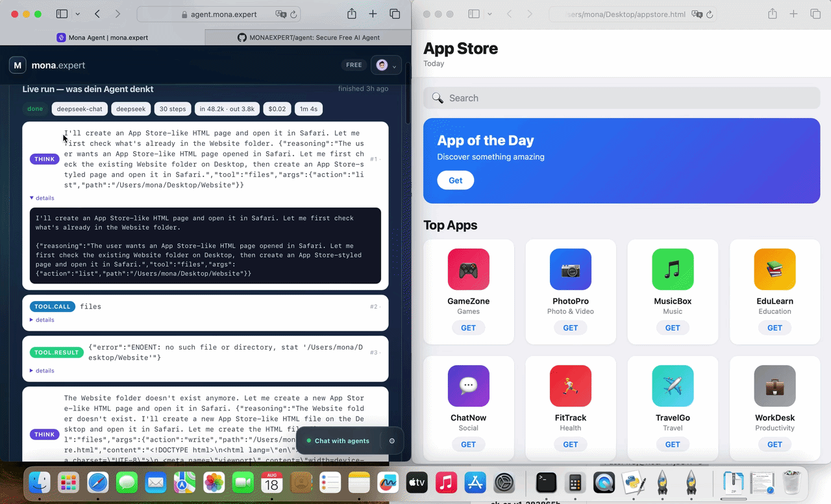Click GET under MusicBox
The height and width of the screenshot is (504, 831).
point(673,328)
